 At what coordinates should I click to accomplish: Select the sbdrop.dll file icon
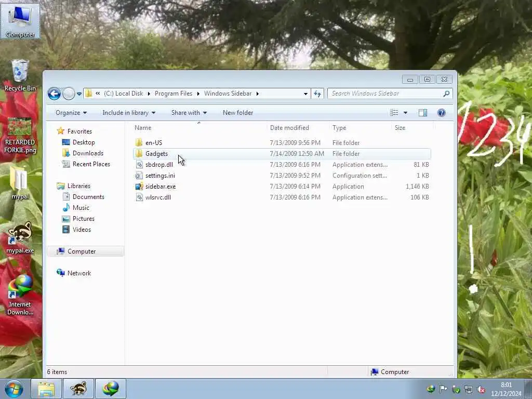click(139, 165)
